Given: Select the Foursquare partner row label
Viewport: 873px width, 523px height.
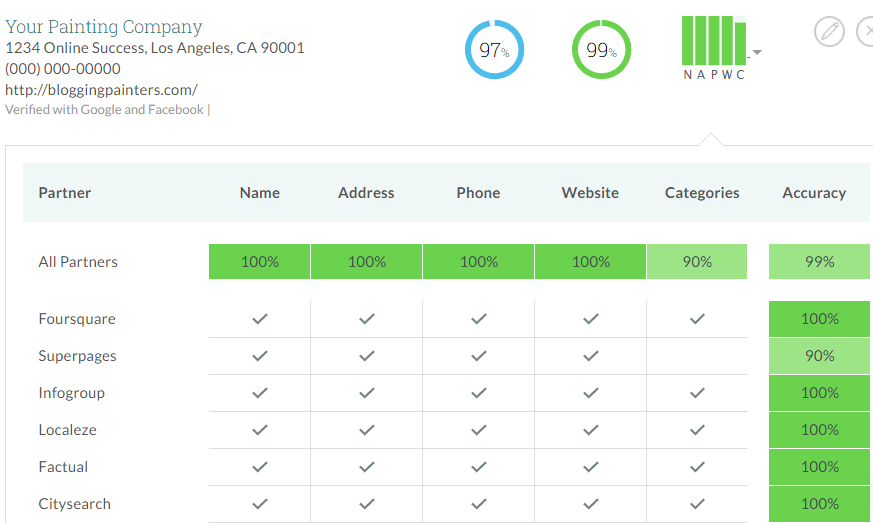Looking at the screenshot, I should 77,319.
